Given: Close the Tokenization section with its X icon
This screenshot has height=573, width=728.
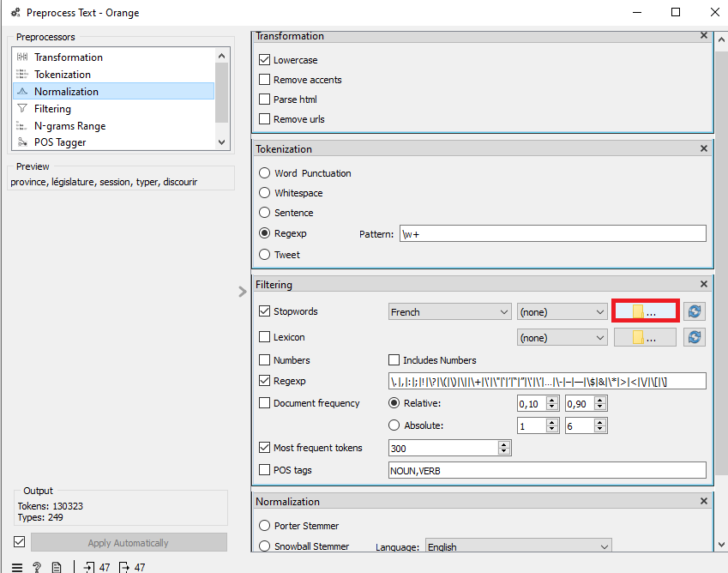Looking at the screenshot, I should (x=704, y=148).
